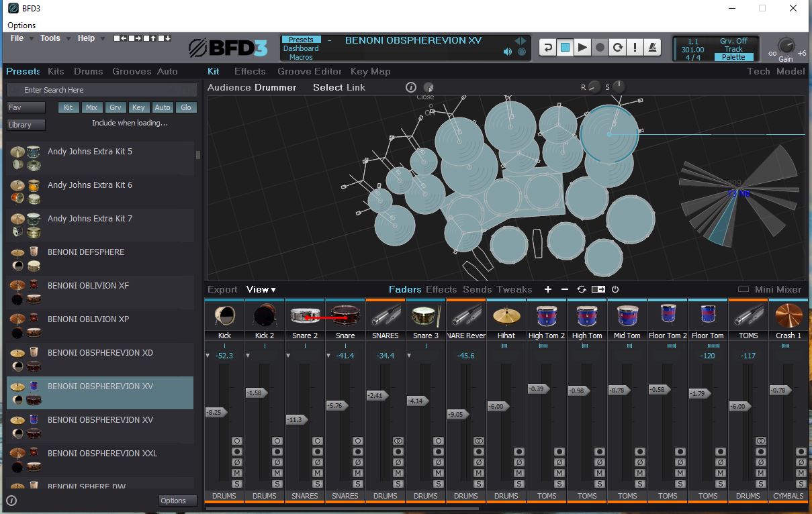
Task: Switch to the Groove Editor tab
Action: [310, 71]
